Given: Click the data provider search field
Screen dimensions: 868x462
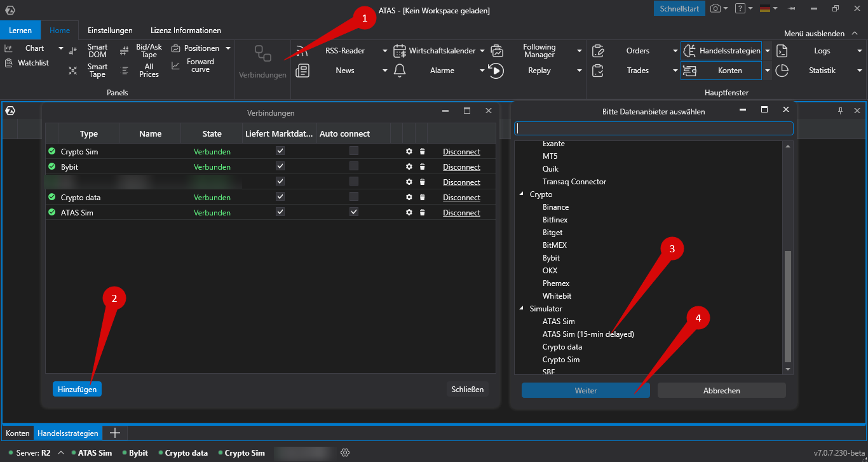Looking at the screenshot, I should 654,128.
